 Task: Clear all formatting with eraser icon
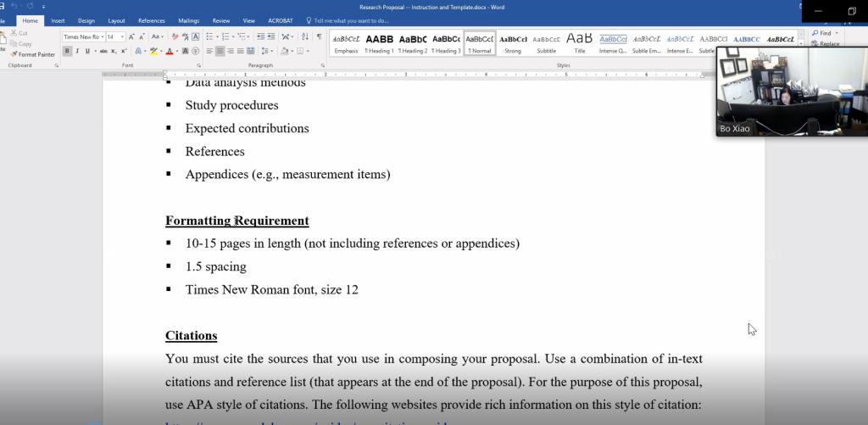pos(175,37)
